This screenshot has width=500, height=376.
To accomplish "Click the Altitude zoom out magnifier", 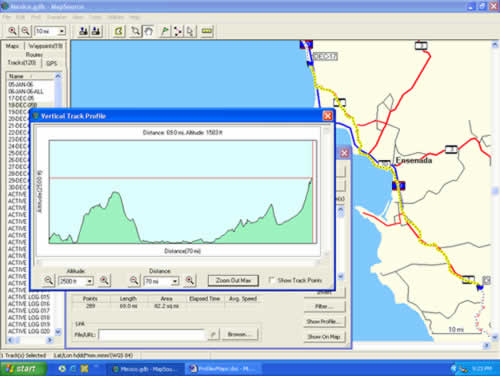I will coord(48,281).
